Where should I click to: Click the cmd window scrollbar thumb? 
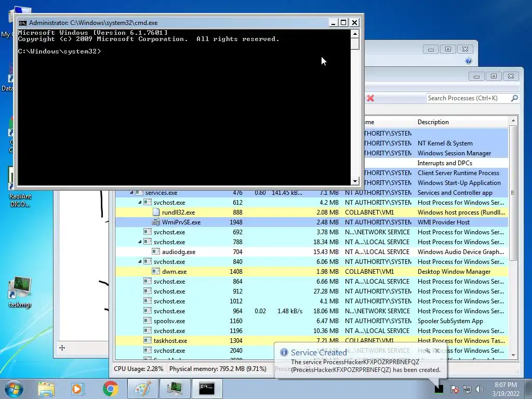tap(355, 44)
